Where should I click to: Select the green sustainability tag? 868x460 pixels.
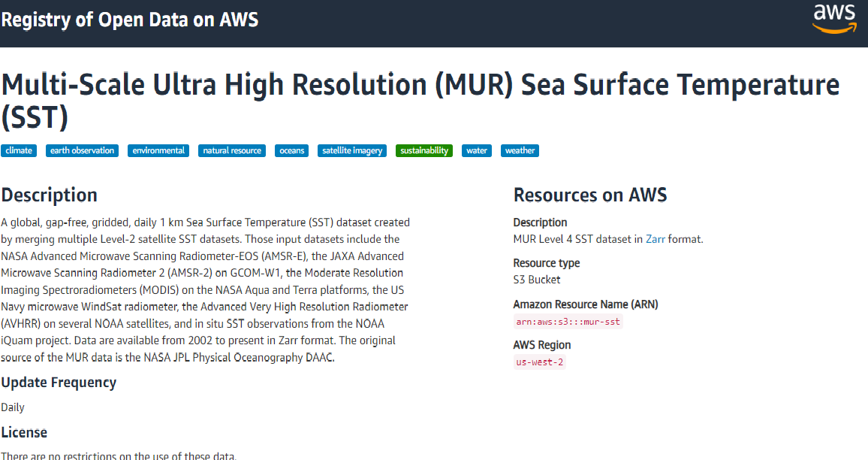click(424, 151)
